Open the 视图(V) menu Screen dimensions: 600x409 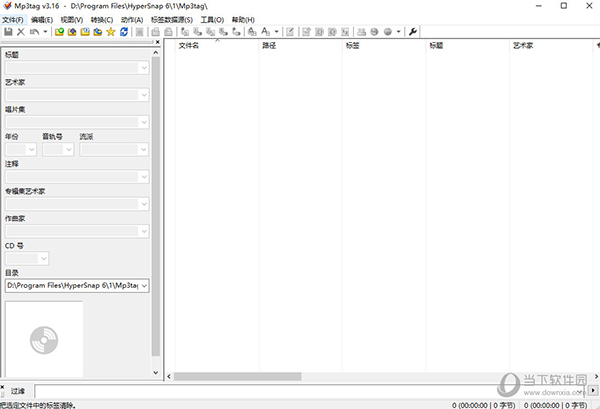(x=72, y=20)
